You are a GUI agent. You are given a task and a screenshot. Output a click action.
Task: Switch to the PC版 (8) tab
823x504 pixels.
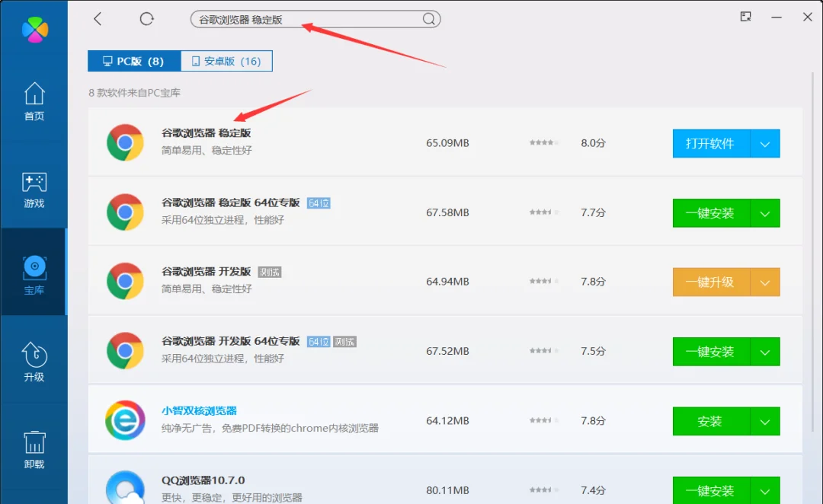point(134,61)
